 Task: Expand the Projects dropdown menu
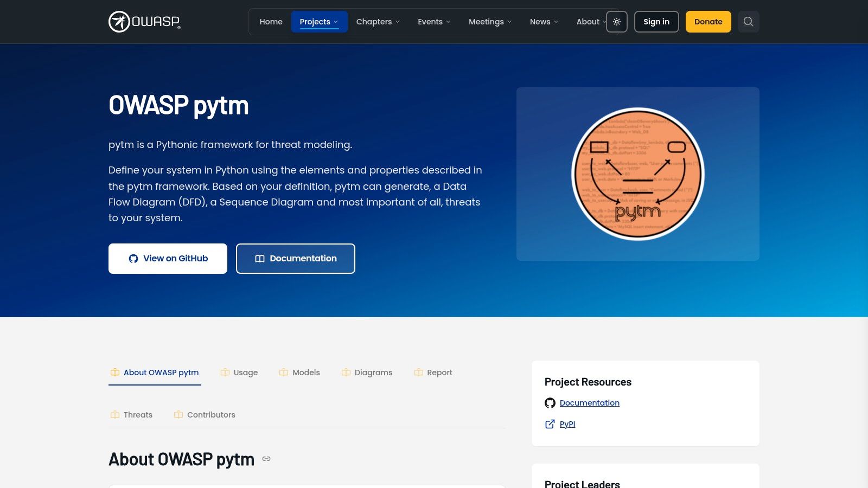[319, 22]
